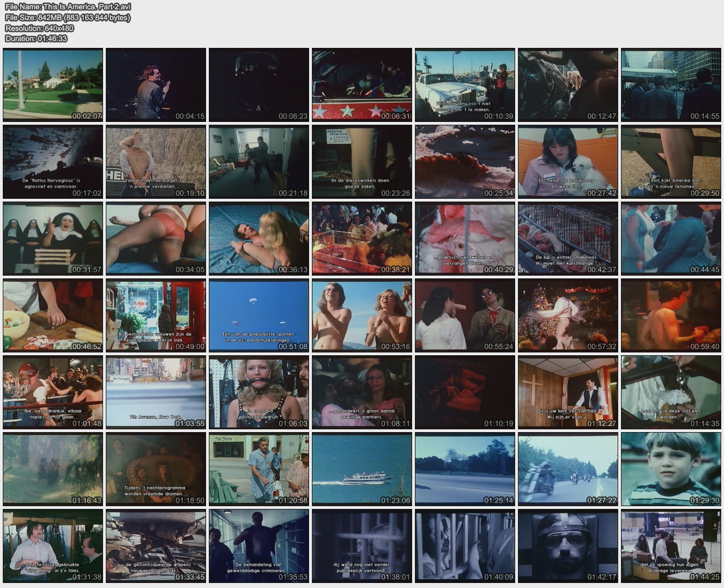This screenshot has height=588, width=724.
Task: Select the pet shop thumbnail at 00:23:26
Action: coord(362,161)
